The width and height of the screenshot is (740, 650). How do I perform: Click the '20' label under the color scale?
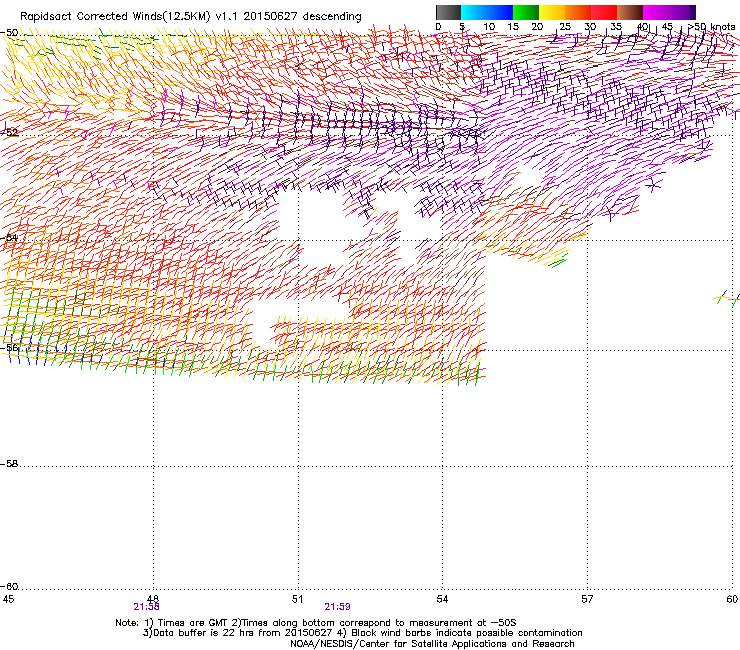point(537,27)
